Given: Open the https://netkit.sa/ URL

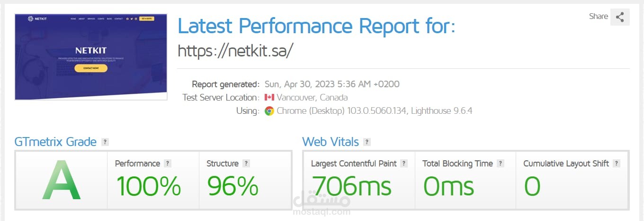Looking at the screenshot, I should point(236,51).
